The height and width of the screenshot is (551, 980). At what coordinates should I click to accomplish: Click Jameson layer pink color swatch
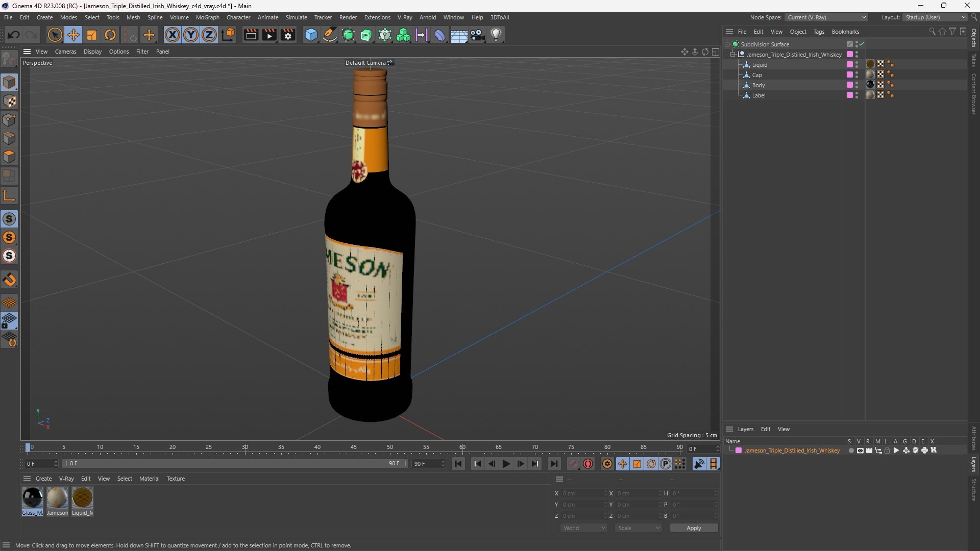pyautogui.click(x=739, y=450)
